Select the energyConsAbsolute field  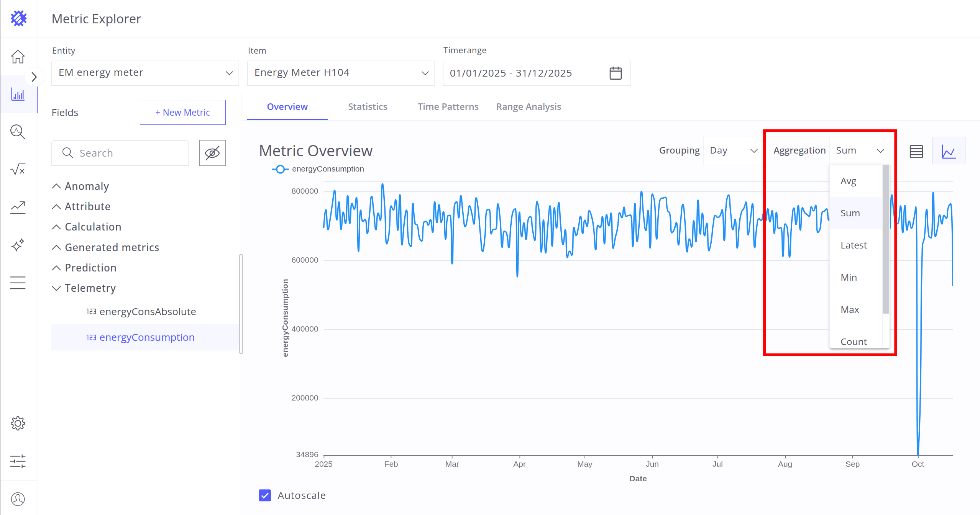coord(147,312)
